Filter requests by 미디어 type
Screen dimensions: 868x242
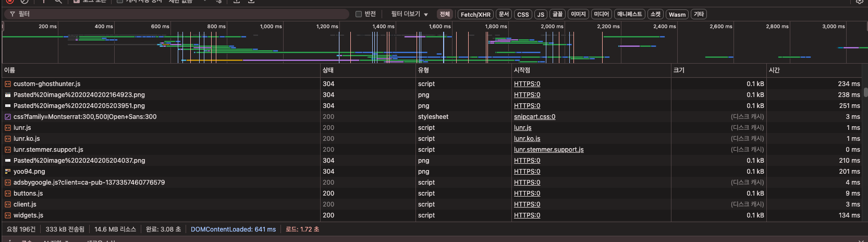(x=601, y=14)
